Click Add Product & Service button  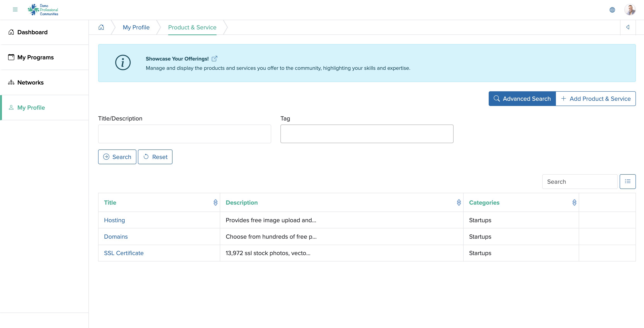[x=596, y=99]
